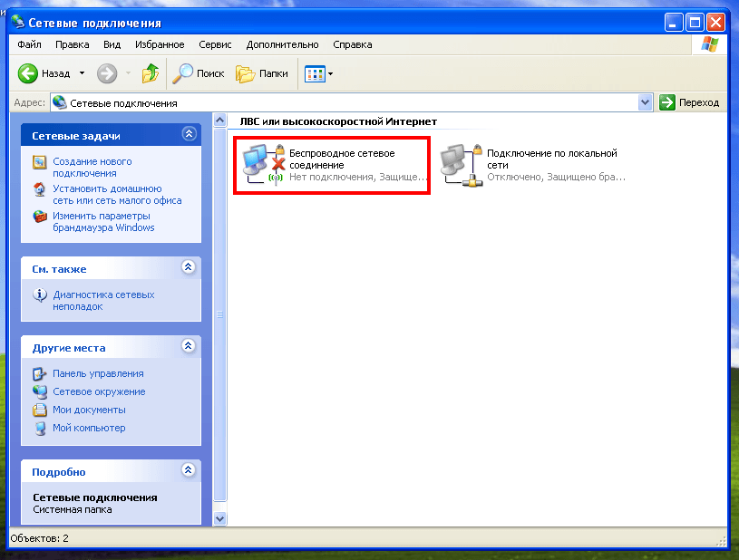Select Беспроводное сетевое соединение name text
739x560 pixels.
pos(342,159)
